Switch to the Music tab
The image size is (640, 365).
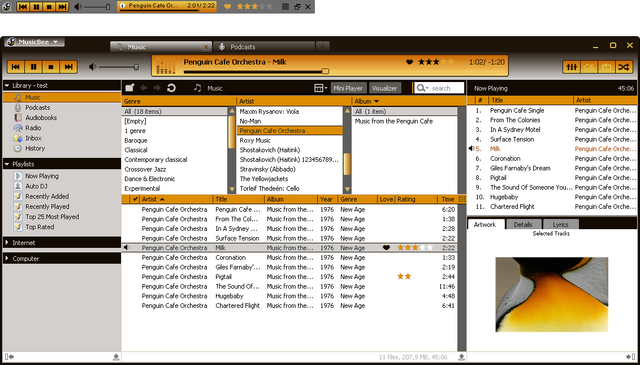click(x=161, y=47)
